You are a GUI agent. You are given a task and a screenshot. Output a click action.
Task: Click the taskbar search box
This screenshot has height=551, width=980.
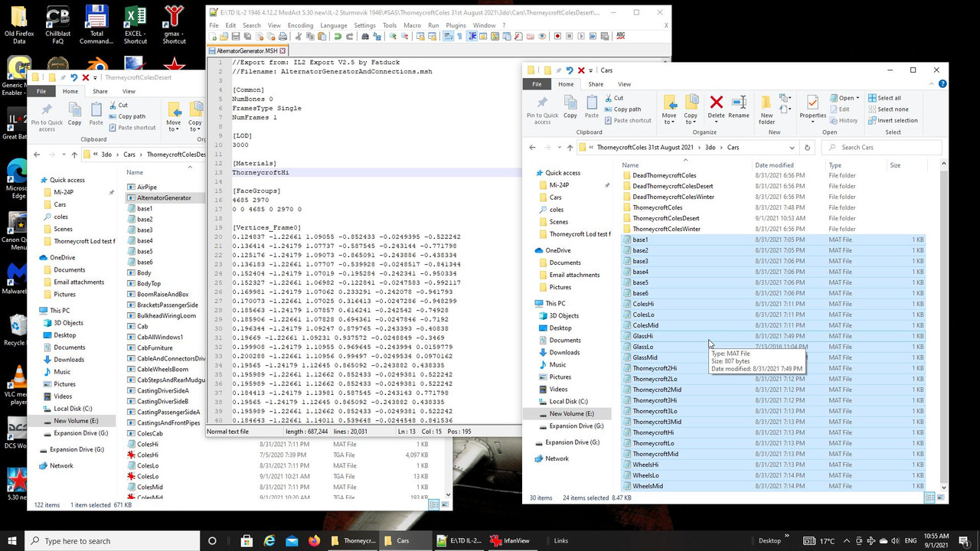click(x=113, y=540)
